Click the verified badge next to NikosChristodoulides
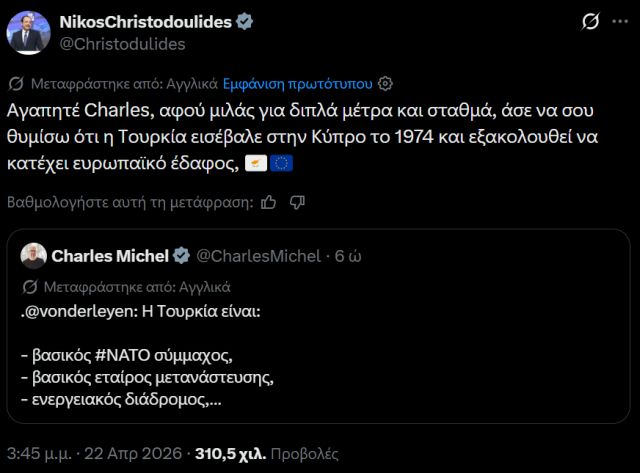 244,21
